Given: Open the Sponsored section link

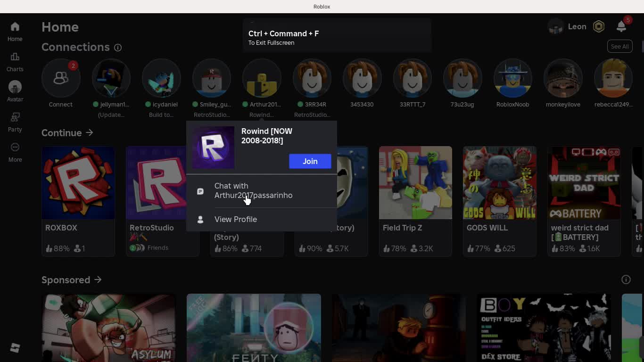Looking at the screenshot, I should [71, 280].
